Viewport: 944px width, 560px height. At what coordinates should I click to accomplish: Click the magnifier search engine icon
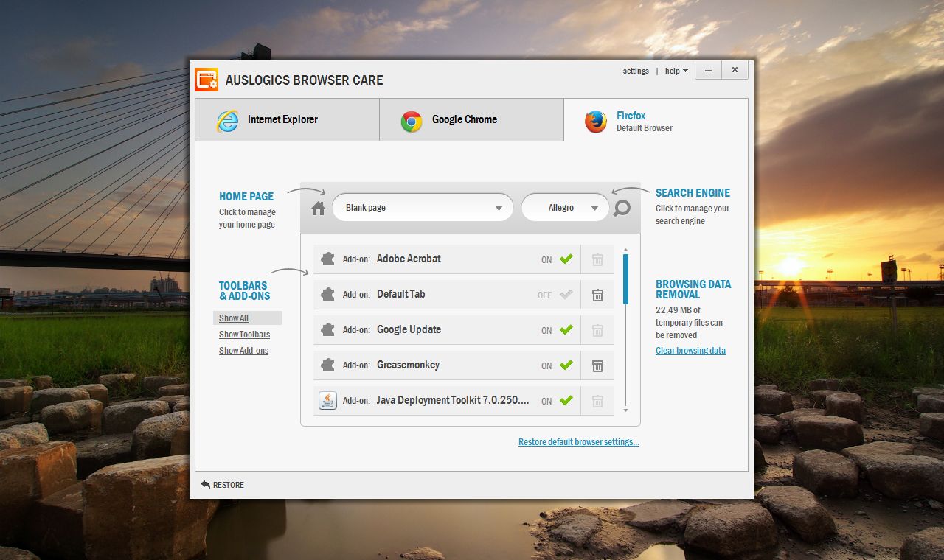click(x=622, y=209)
